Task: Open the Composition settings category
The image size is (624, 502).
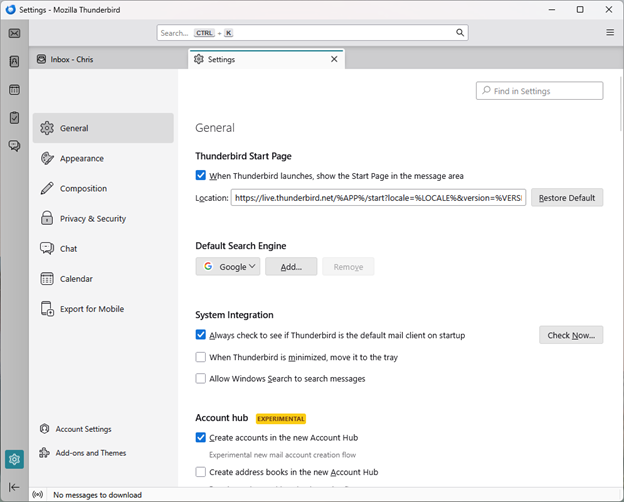Action: (x=103, y=188)
